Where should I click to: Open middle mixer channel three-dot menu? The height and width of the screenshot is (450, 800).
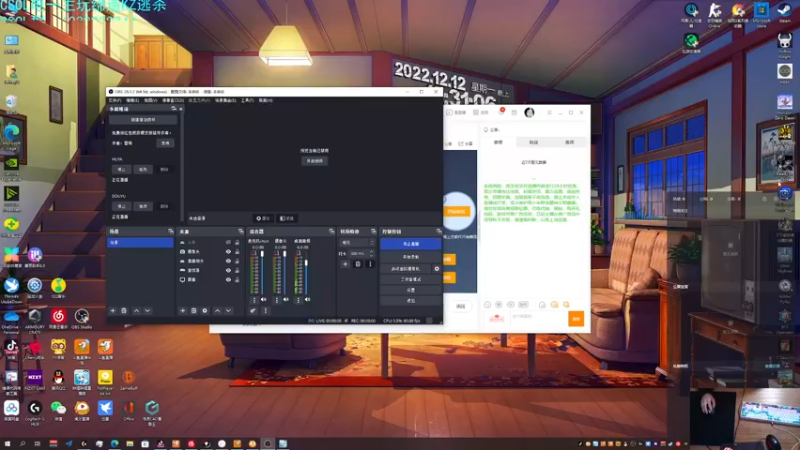[x=277, y=300]
